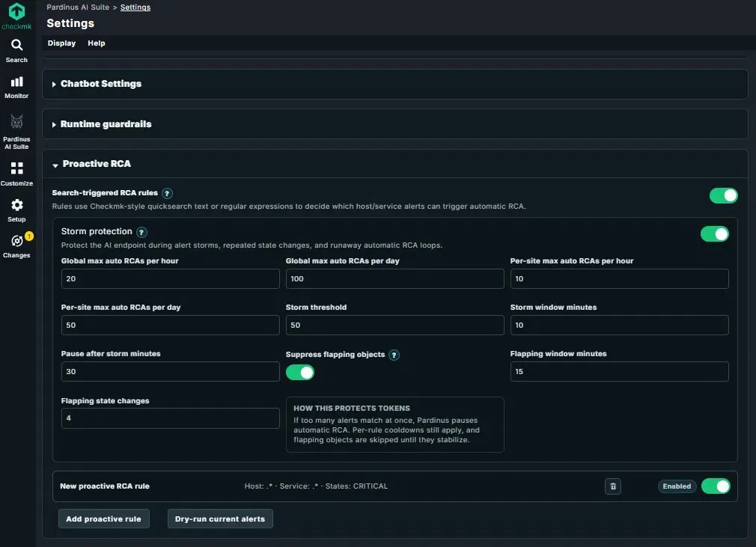This screenshot has width=756, height=547.
Task: Click help icon next to Search-triggered RCA rules
Action: point(167,193)
